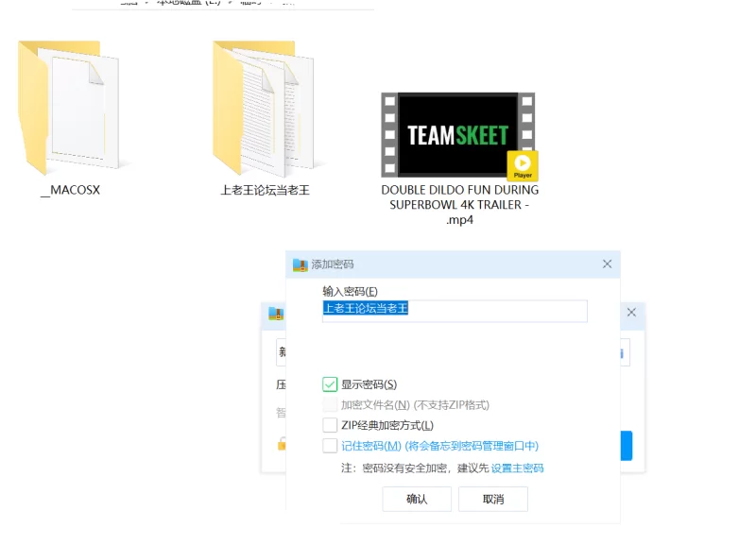Click the DOUBLE DILDO FUN mp4 filename
The height and width of the screenshot is (545, 756).
(459, 205)
